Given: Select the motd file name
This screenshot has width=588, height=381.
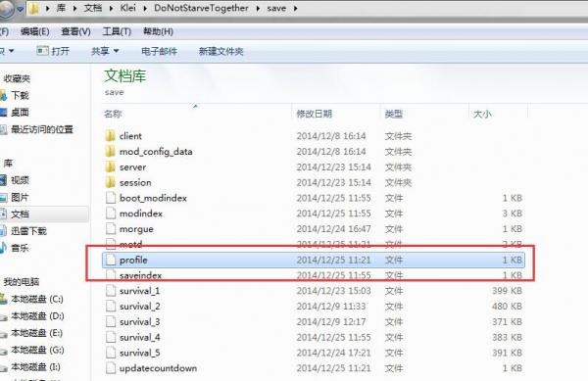Looking at the screenshot, I should 131,244.
